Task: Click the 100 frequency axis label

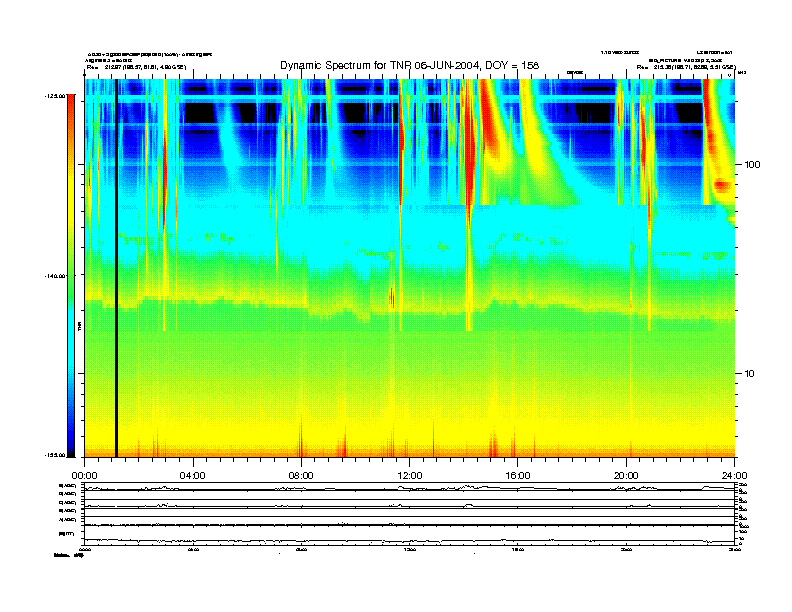Action: [752, 164]
